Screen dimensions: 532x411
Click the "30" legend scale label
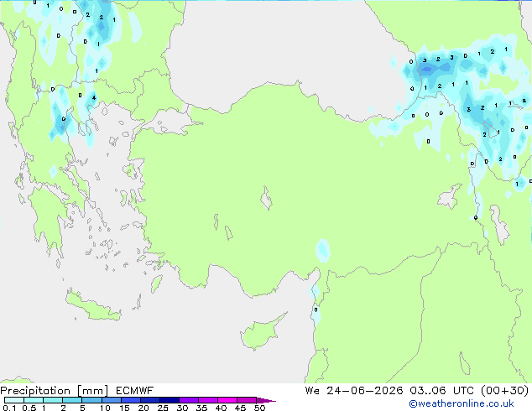(x=182, y=408)
